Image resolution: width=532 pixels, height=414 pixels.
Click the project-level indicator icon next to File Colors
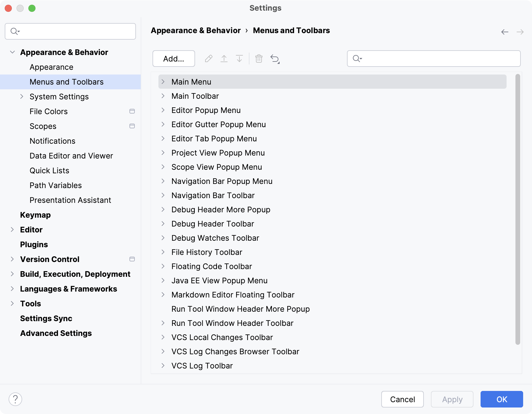tap(132, 111)
